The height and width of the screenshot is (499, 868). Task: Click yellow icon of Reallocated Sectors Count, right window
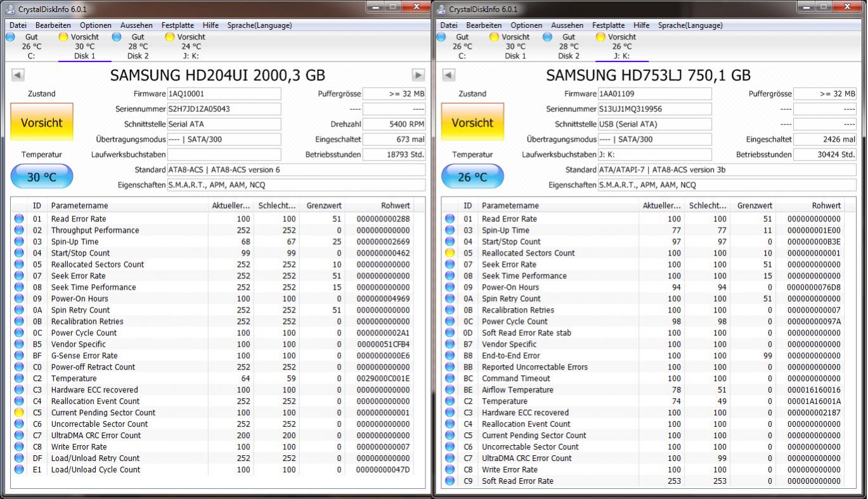pyautogui.click(x=450, y=253)
